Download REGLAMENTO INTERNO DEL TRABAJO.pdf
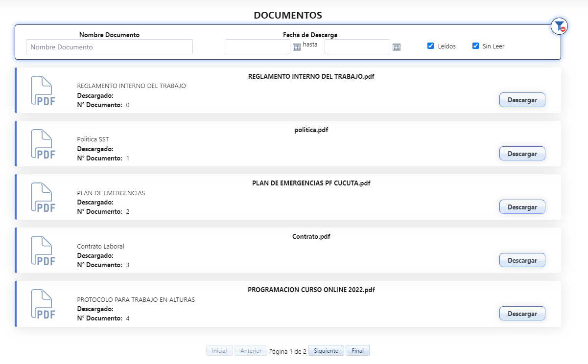This screenshot has width=588, height=364. (522, 100)
